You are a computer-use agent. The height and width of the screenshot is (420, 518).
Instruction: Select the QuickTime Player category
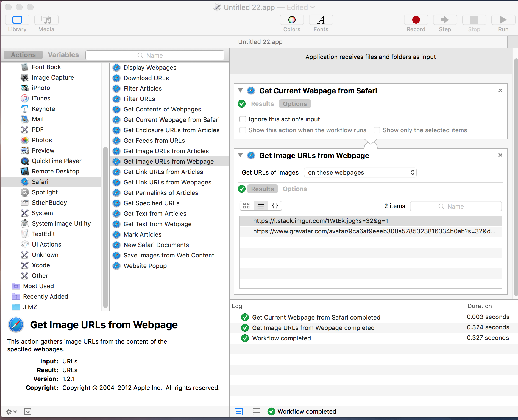tap(51, 161)
